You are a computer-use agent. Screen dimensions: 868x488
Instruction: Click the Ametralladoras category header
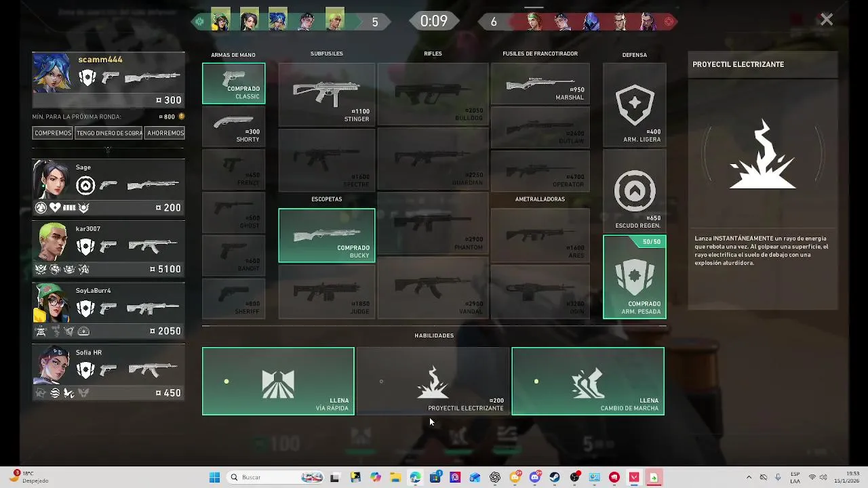[x=540, y=199]
